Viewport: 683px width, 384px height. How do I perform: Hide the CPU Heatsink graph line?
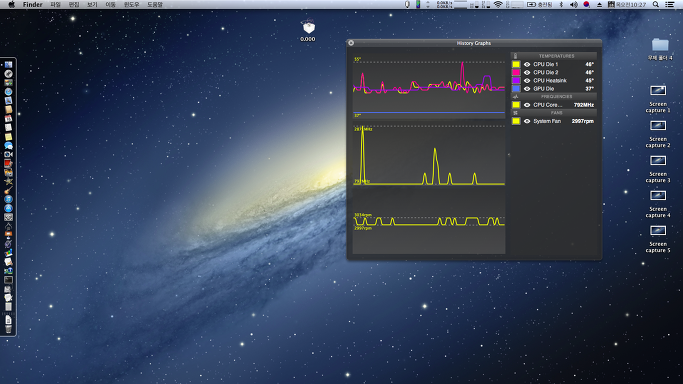tap(527, 81)
